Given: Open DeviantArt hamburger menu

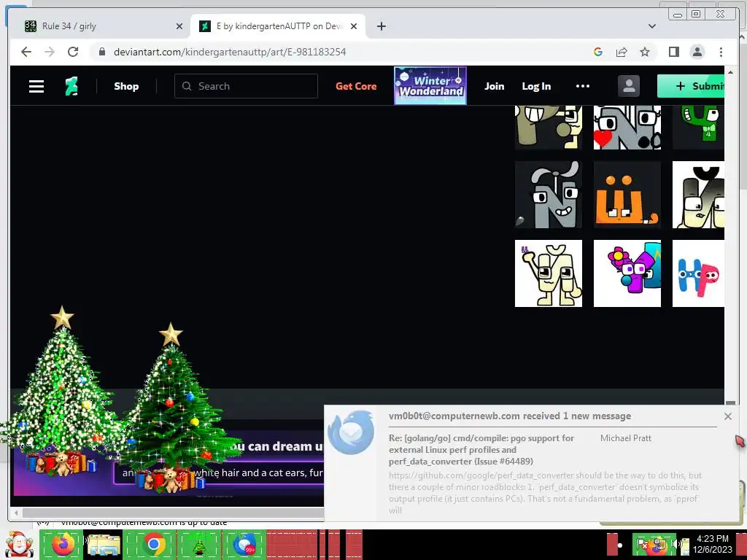Looking at the screenshot, I should click(x=36, y=86).
